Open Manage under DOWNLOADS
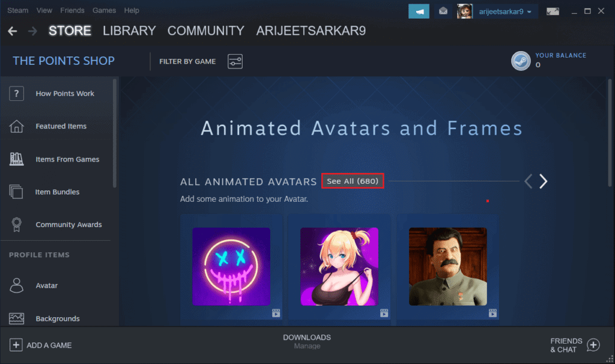615x364 pixels. pos(307,346)
